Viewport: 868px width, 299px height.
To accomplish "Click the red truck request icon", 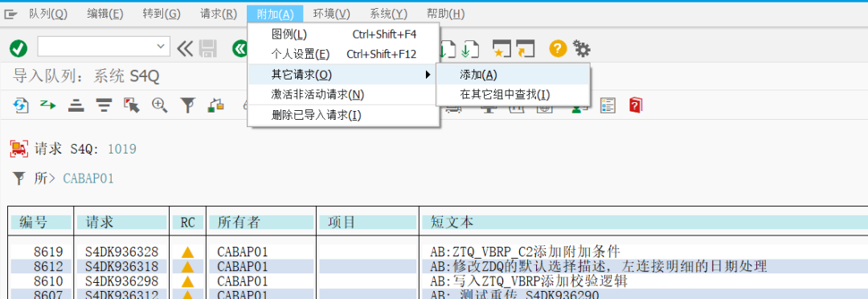I will (18, 149).
